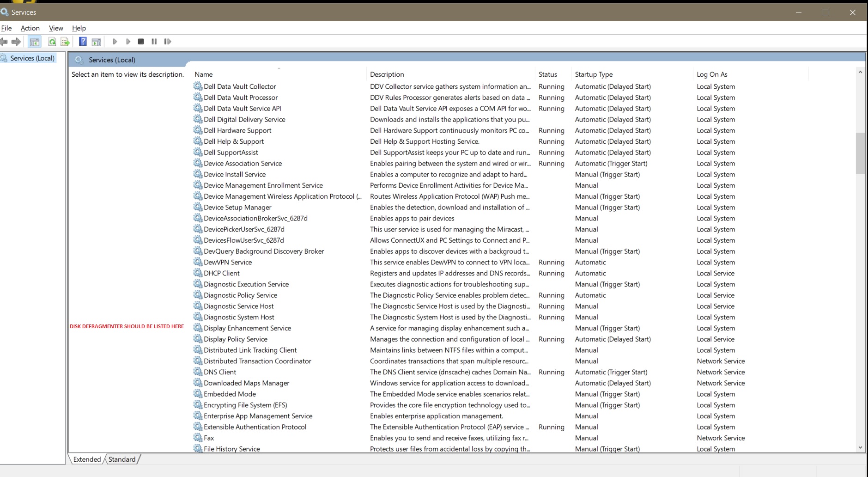Viewport: 868px width, 477px height.
Task: Click gear icon of Dell Data Vault Collector
Action: tap(198, 86)
